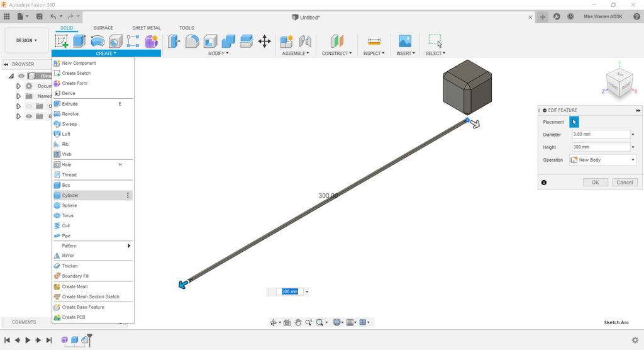Click the Shell modify icon
Screen dimensions: 644x350
(x=210, y=41)
